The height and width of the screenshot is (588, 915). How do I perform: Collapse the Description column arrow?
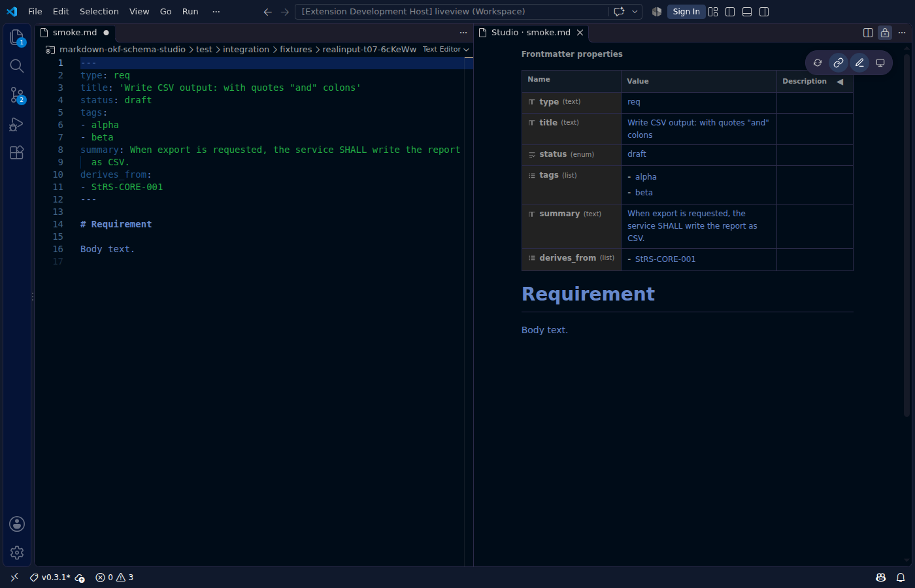point(840,82)
